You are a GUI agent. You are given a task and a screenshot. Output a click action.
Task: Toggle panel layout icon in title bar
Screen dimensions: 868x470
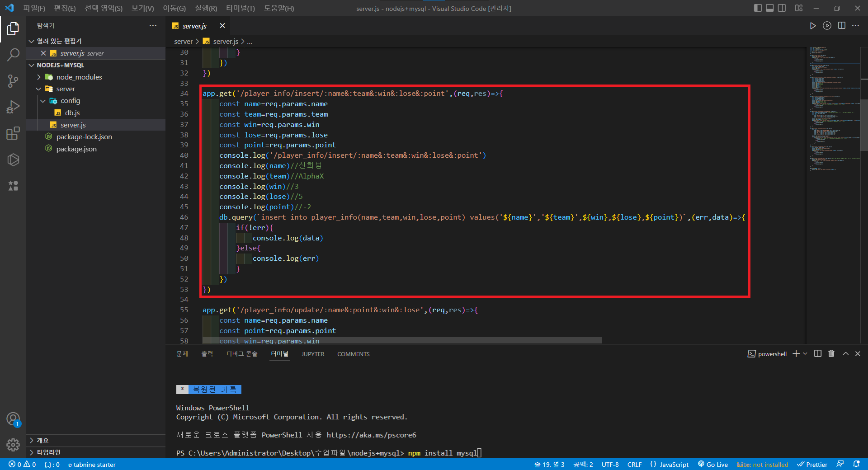point(770,8)
